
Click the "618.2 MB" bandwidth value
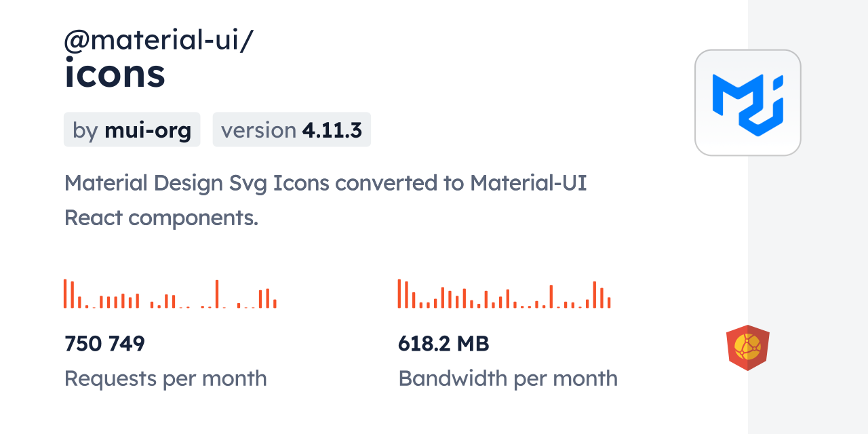tap(443, 344)
